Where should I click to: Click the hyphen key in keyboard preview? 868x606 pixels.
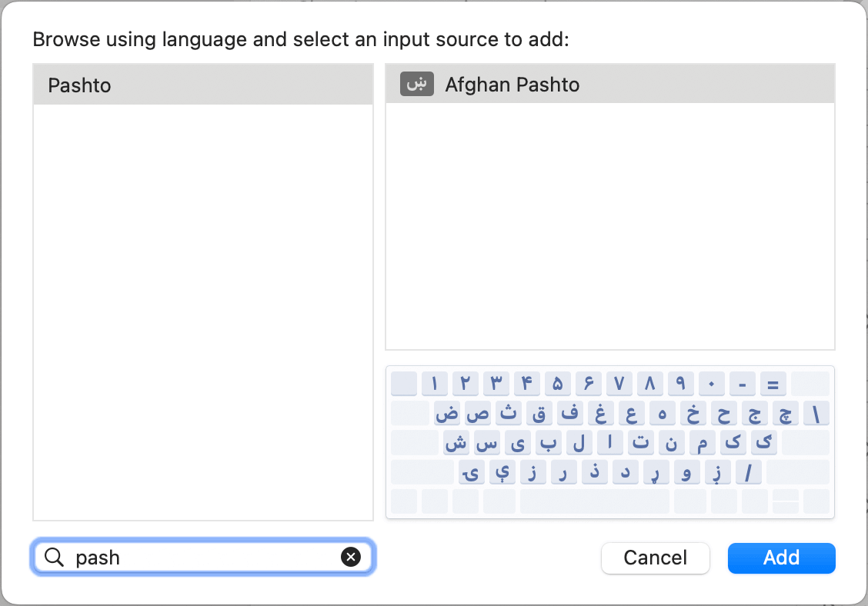pos(742,383)
